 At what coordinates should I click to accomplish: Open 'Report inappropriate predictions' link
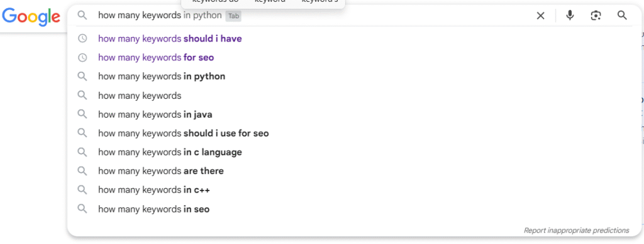pos(576,230)
